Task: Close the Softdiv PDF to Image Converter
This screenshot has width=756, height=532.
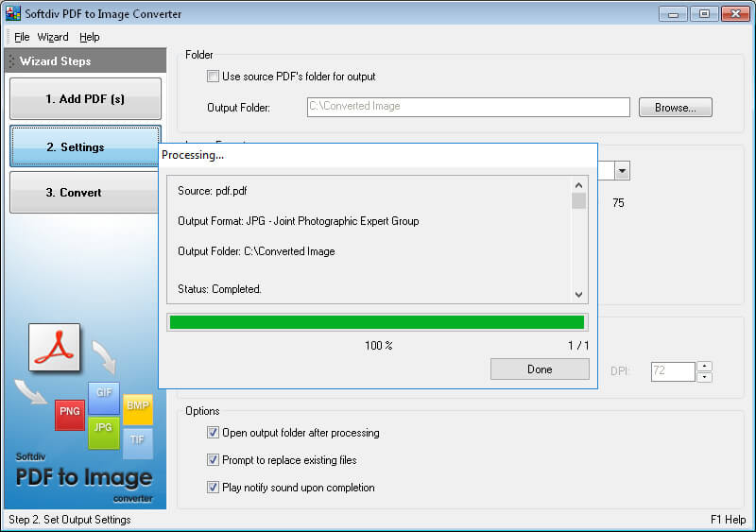Action: click(735, 14)
